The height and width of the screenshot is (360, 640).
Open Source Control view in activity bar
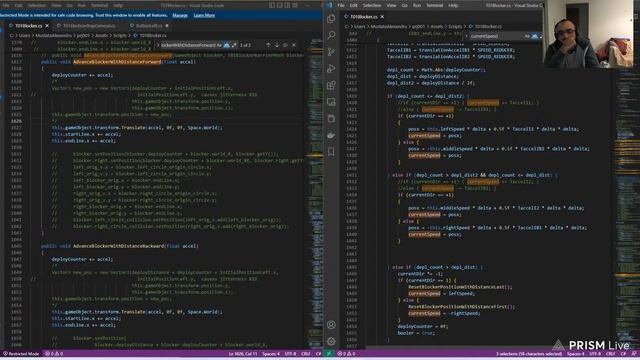(x=331, y=52)
